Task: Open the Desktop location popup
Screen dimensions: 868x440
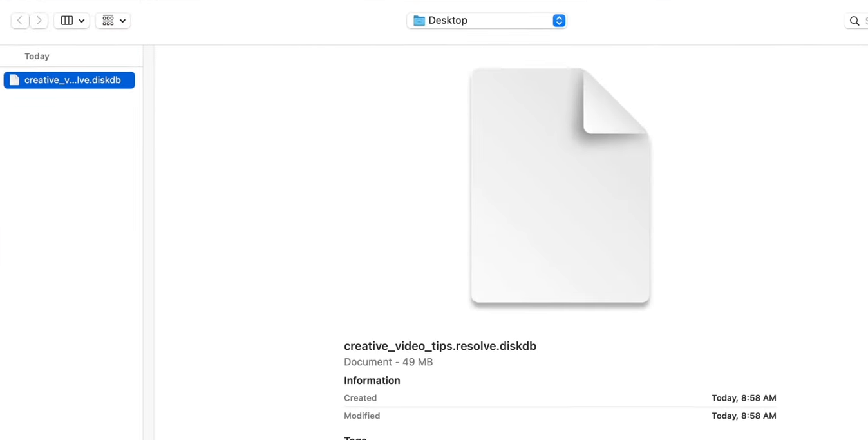Action: pos(486,21)
